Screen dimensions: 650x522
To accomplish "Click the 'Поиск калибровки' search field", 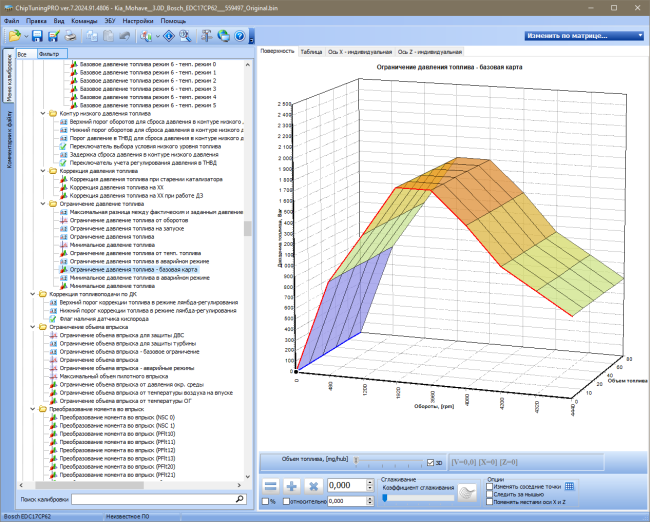I will 159,499.
